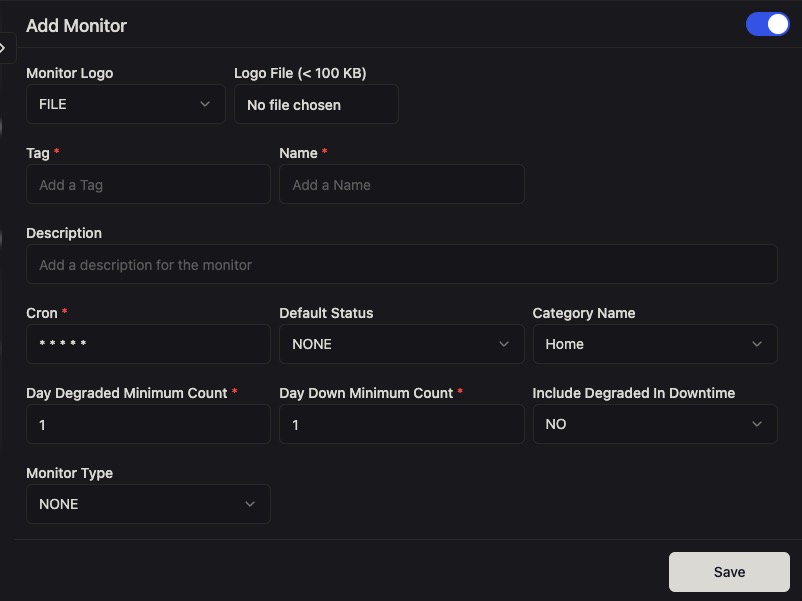
Task: Click the chevron icon on Default Status
Action: coord(504,344)
